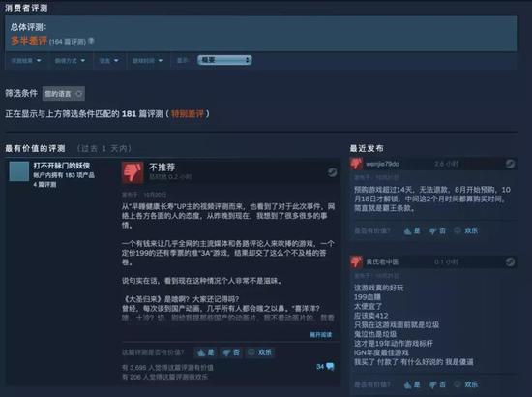Open the 购得方式 filter dropdown
Screen dimensions: 532x397
coord(70,60)
